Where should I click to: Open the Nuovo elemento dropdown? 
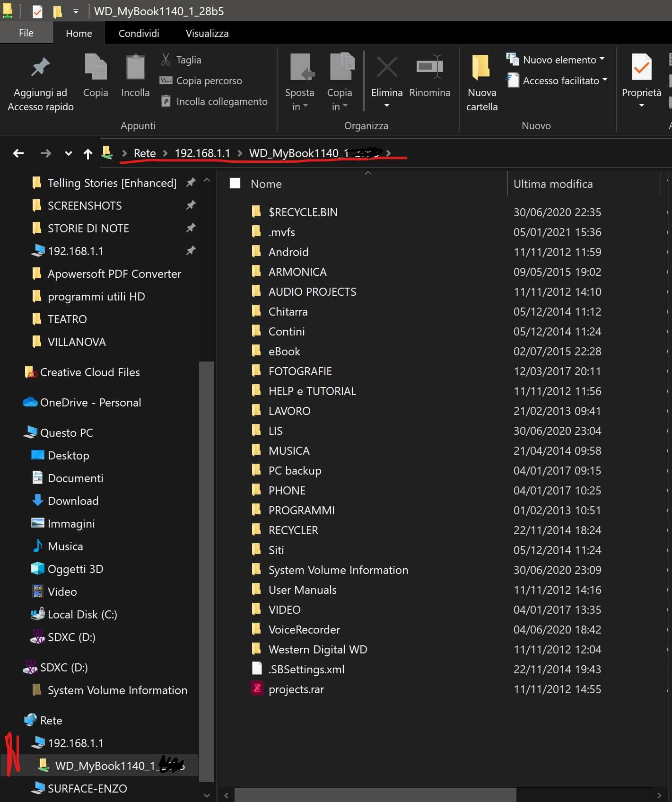602,60
